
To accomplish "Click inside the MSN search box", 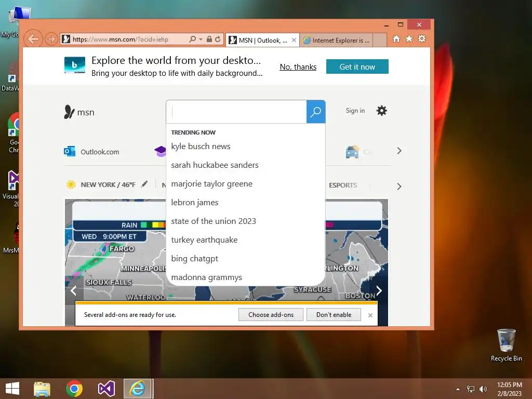I will pos(236,112).
